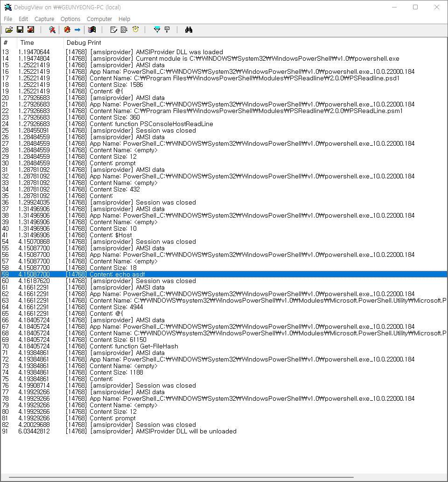This screenshot has height=482, width=448.
Task: Maximize the DebugView window
Action: [x=415, y=7]
